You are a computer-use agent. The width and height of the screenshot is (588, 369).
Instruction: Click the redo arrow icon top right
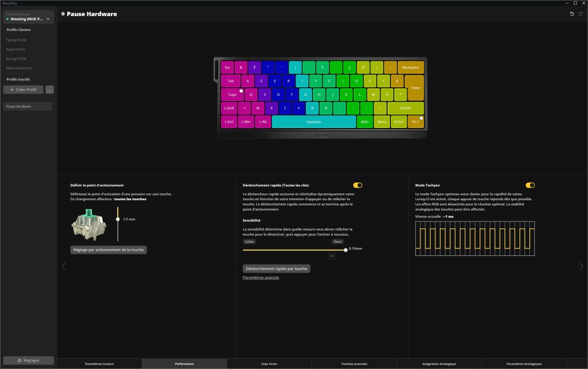pyautogui.click(x=581, y=14)
